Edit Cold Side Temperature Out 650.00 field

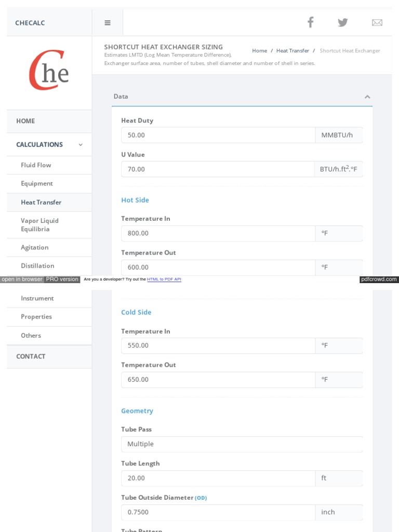click(x=218, y=380)
